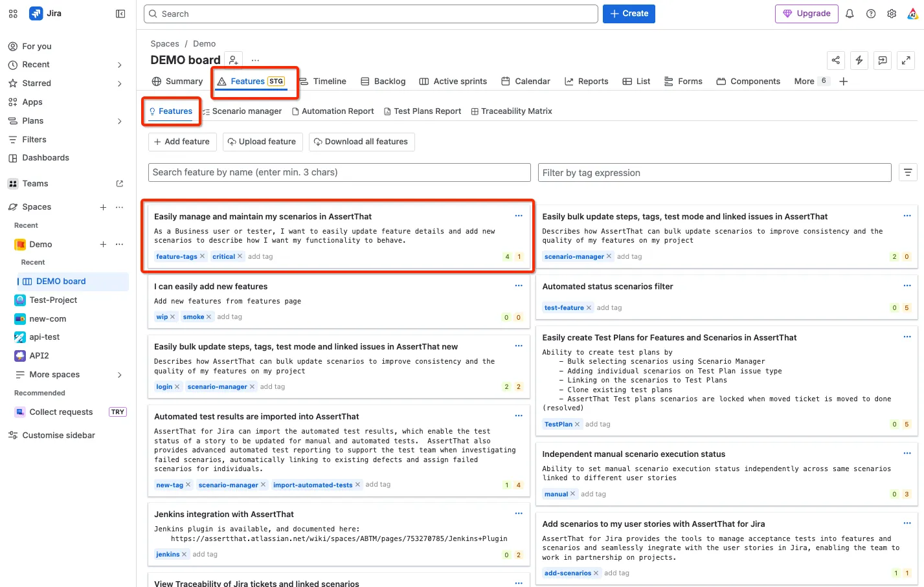
Task: Click the add people icon beside DEMO board
Action: tap(234, 60)
